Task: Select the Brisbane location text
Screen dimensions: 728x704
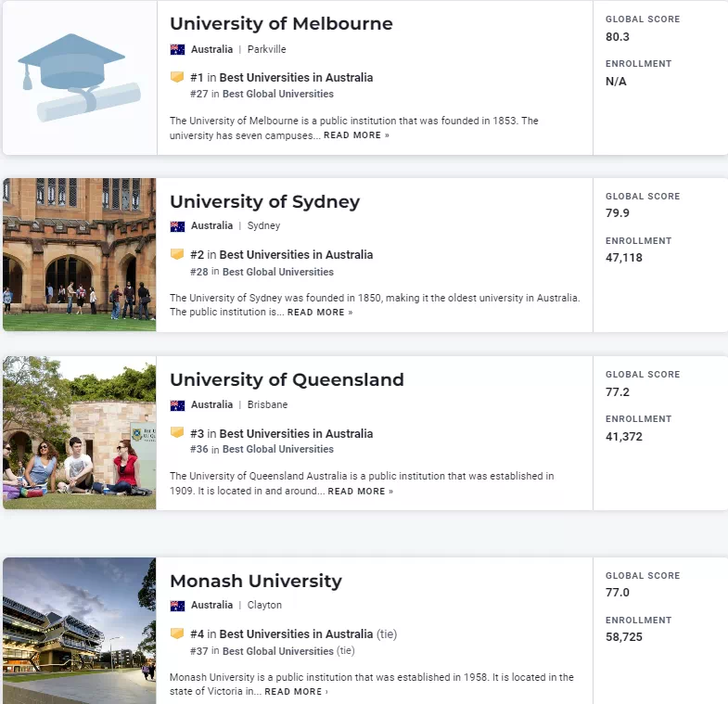Action: [267, 404]
